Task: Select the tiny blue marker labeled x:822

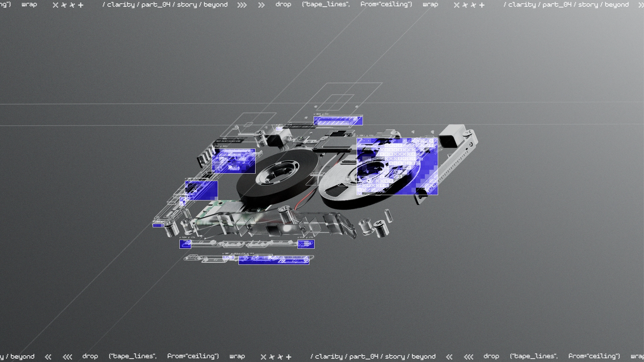Action: click(x=279, y=129)
